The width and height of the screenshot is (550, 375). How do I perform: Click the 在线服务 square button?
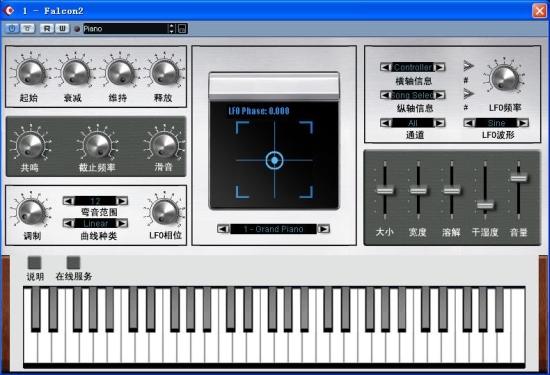point(73,263)
